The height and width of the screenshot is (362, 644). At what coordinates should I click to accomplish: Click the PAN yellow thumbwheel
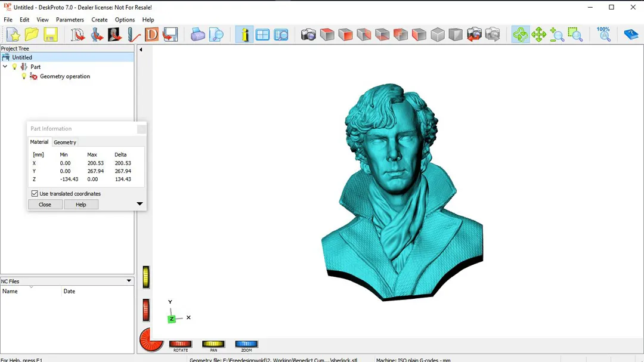[x=213, y=344]
